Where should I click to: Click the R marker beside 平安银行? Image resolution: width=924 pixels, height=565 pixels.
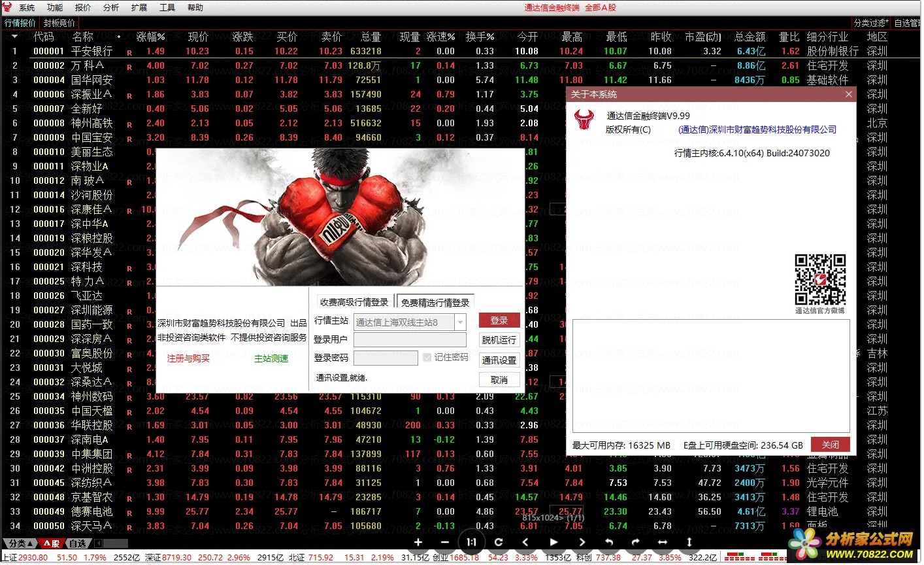click(129, 52)
